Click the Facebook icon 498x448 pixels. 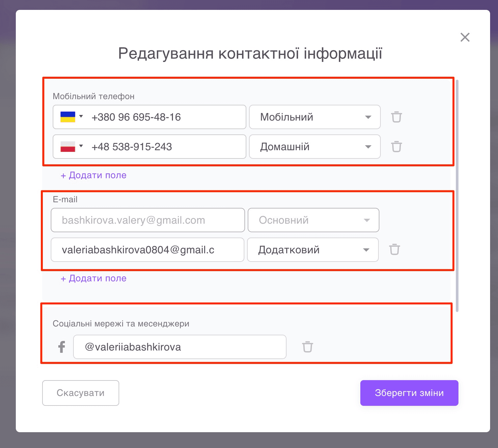[61, 347]
